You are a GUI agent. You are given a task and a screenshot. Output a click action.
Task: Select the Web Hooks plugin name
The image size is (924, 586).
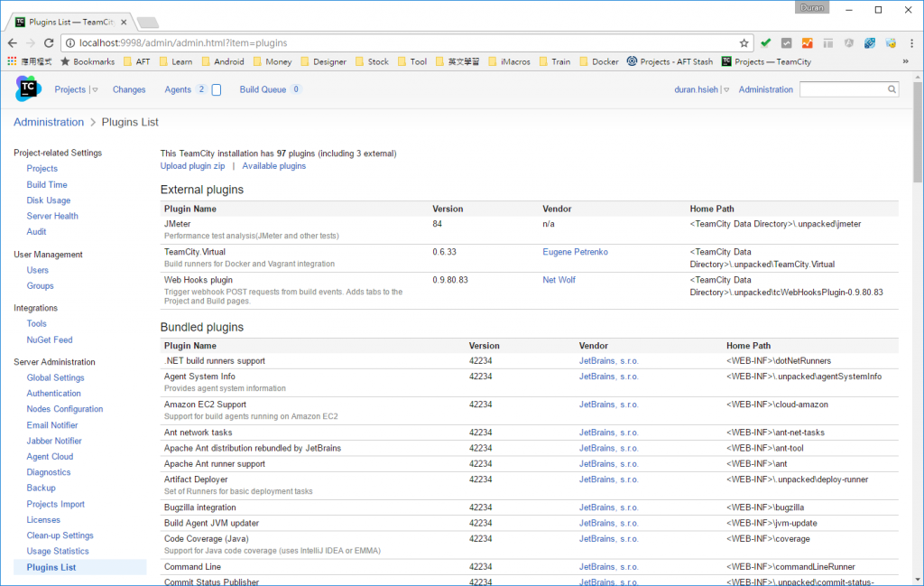coord(198,279)
